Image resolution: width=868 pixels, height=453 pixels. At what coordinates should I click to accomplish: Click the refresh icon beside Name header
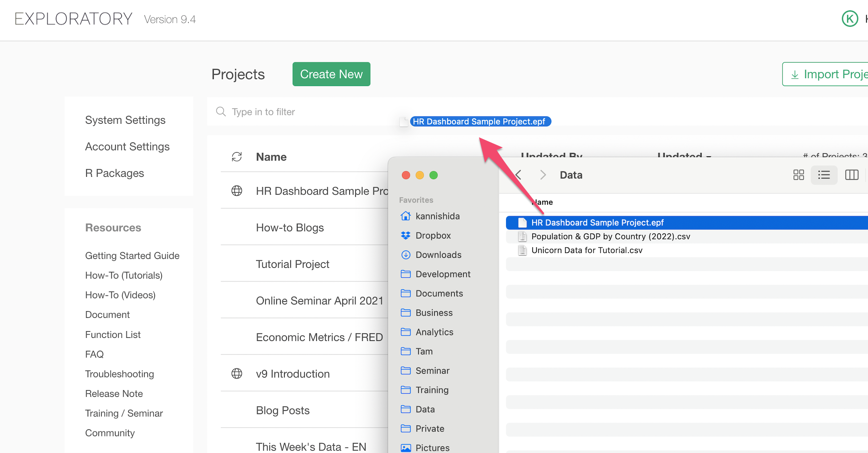click(x=236, y=157)
